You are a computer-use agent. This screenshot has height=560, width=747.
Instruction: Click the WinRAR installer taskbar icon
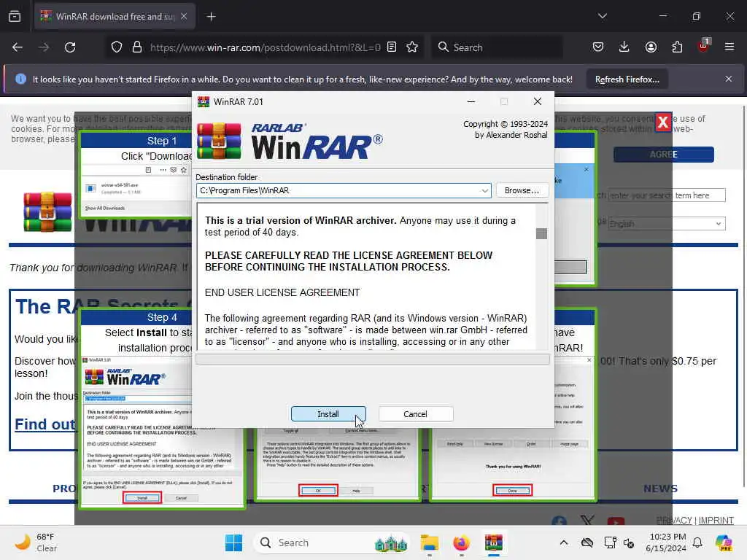(494, 542)
